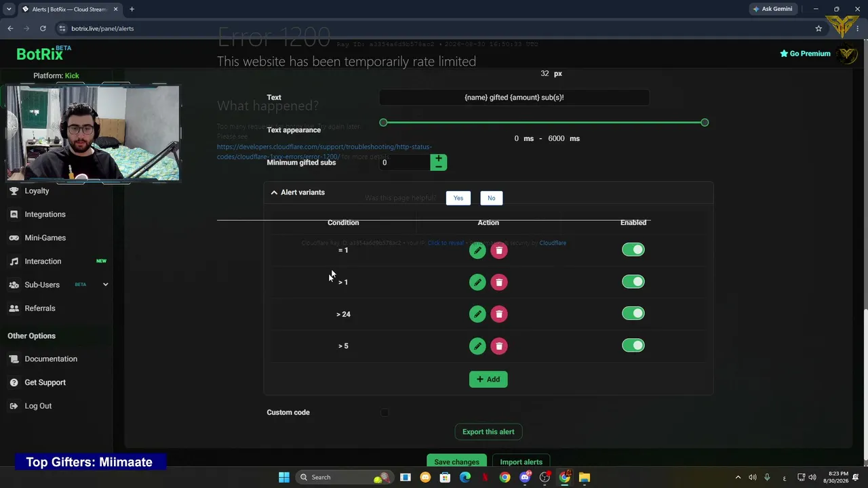Open OBS Studio from the taskbar

(x=545, y=477)
